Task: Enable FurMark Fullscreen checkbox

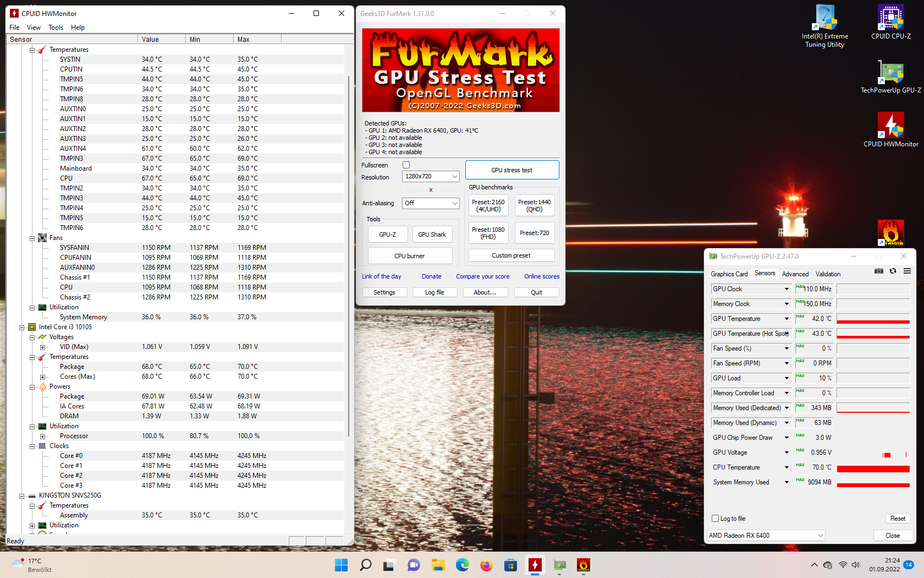Action: [406, 165]
